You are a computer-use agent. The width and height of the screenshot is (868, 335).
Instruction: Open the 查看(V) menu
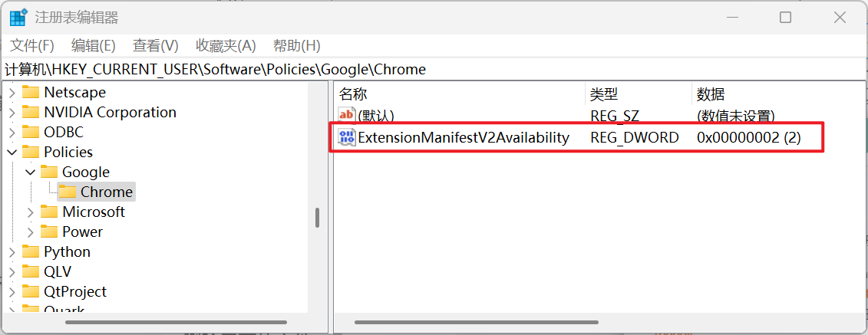pos(156,45)
